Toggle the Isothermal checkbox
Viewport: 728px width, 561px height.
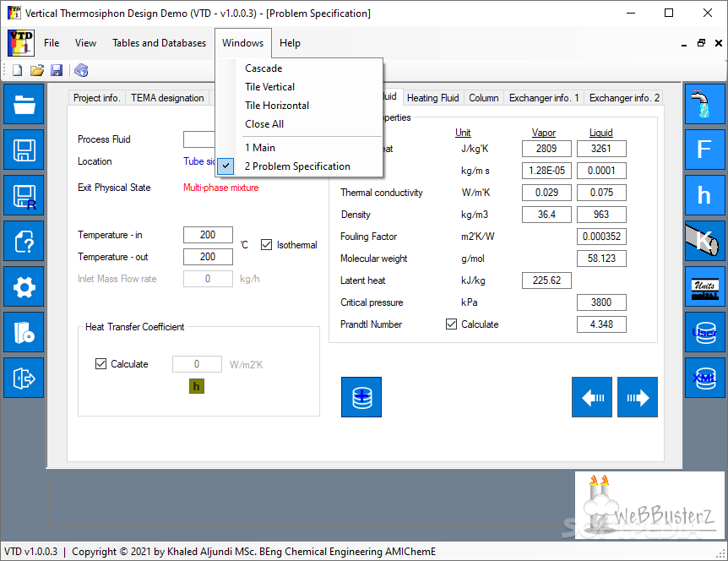[x=266, y=245]
